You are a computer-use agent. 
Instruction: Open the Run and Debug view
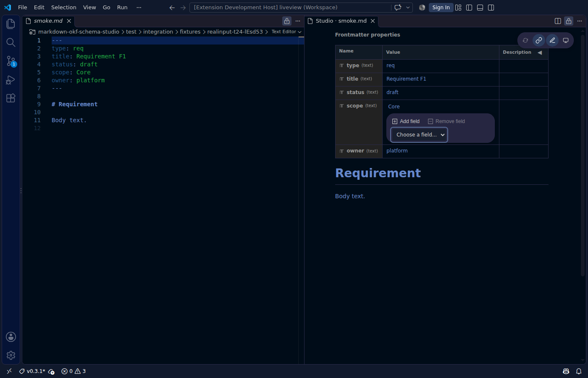click(x=11, y=80)
